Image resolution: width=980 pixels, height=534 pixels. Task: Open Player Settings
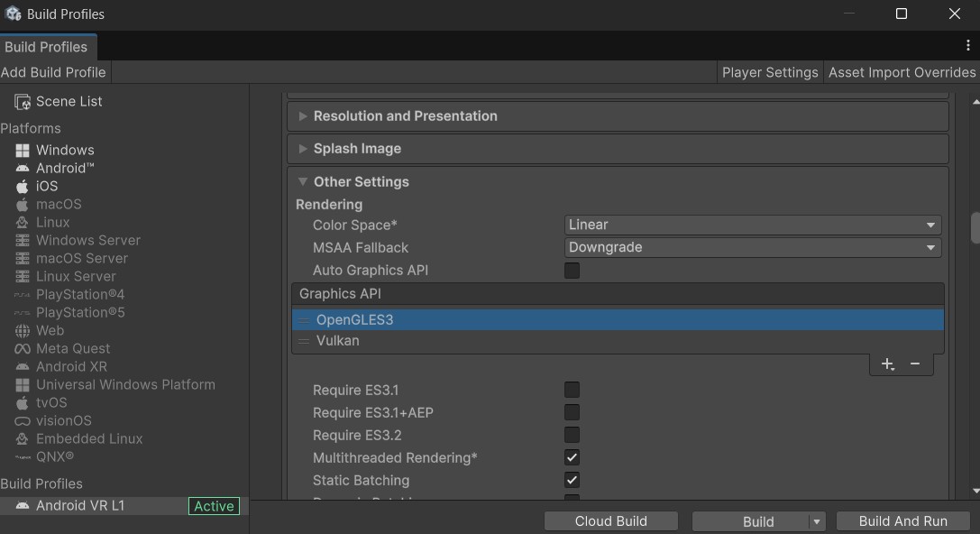(770, 72)
